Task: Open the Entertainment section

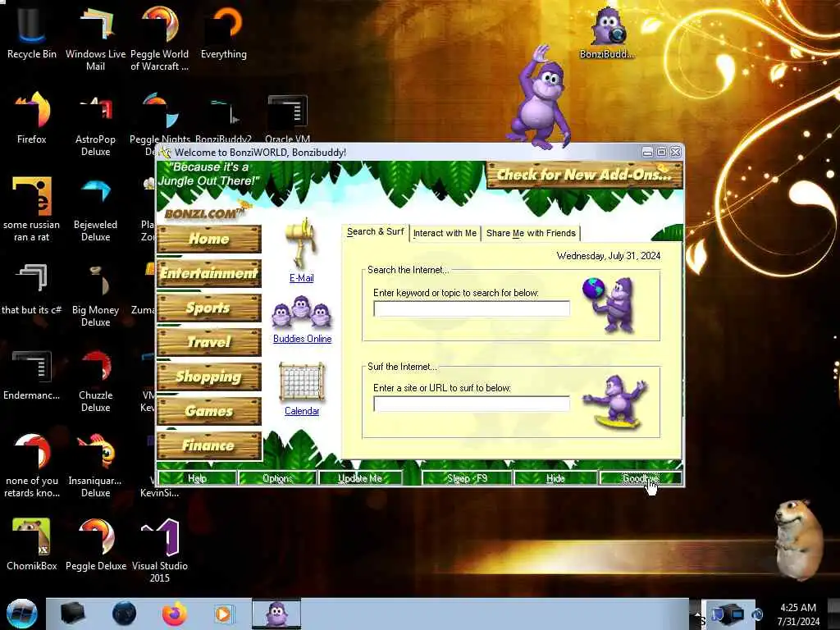Action: 209,273
